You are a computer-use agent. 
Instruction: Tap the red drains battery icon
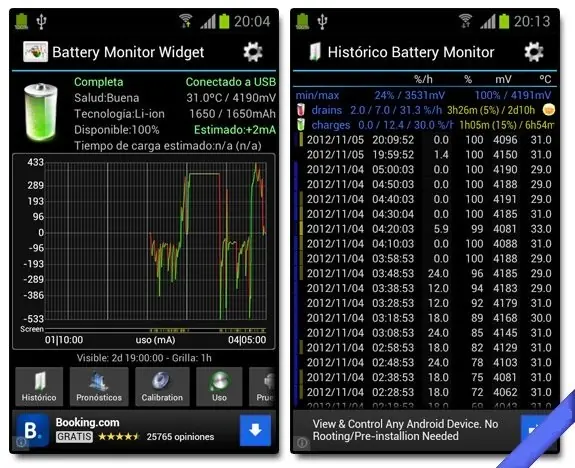301,110
